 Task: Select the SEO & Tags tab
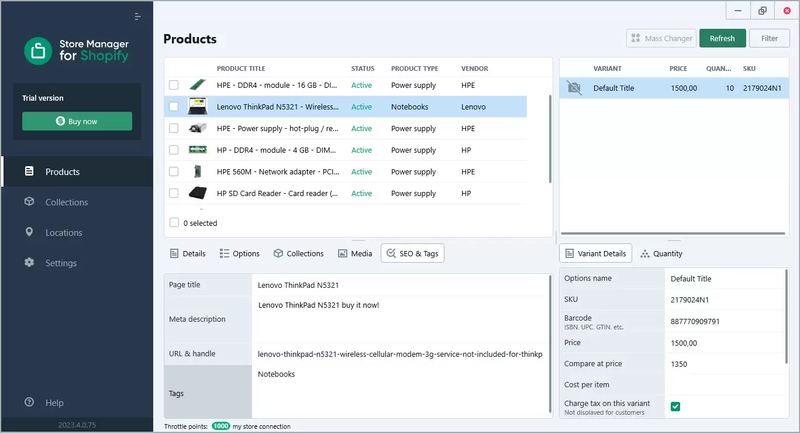412,253
